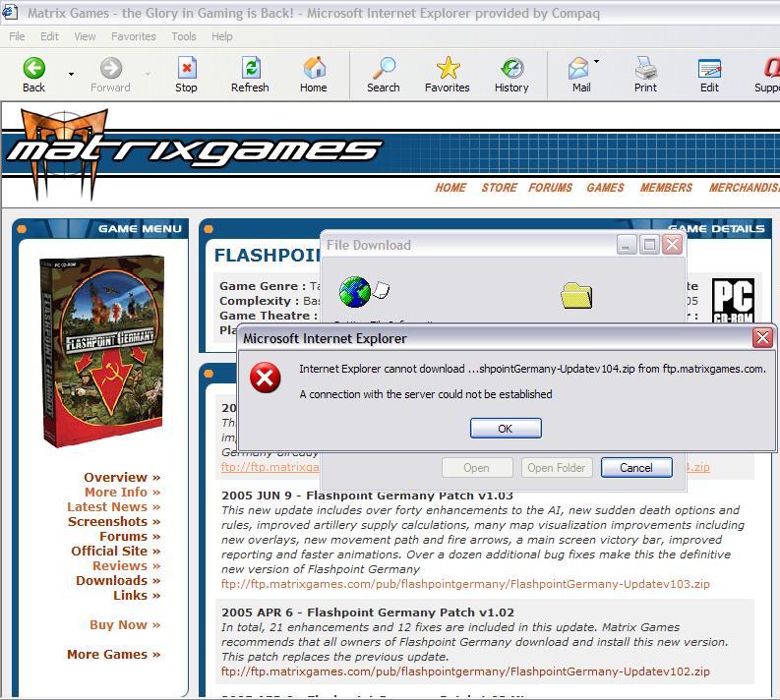Screen dimensions: 780x700
Task: Open the Favorites menu in menu bar
Action: click(134, 36)
